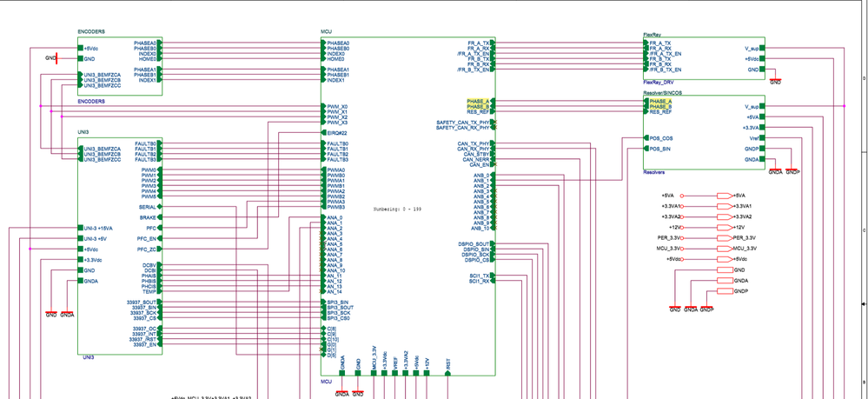Select the GNDA ground symbol under Resolvers block
The image size is (868, 399).
click(775, 171)
